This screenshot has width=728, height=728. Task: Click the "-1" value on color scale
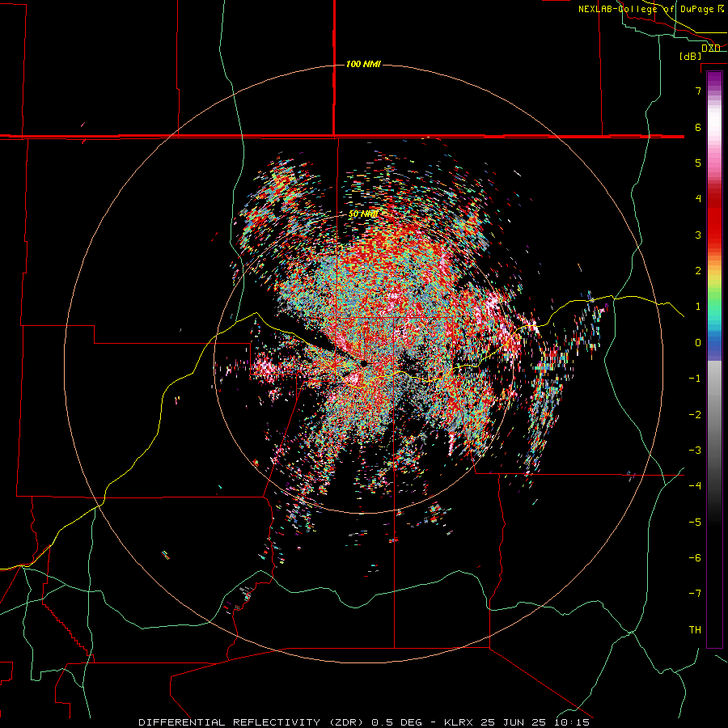(x=695, y=378)
